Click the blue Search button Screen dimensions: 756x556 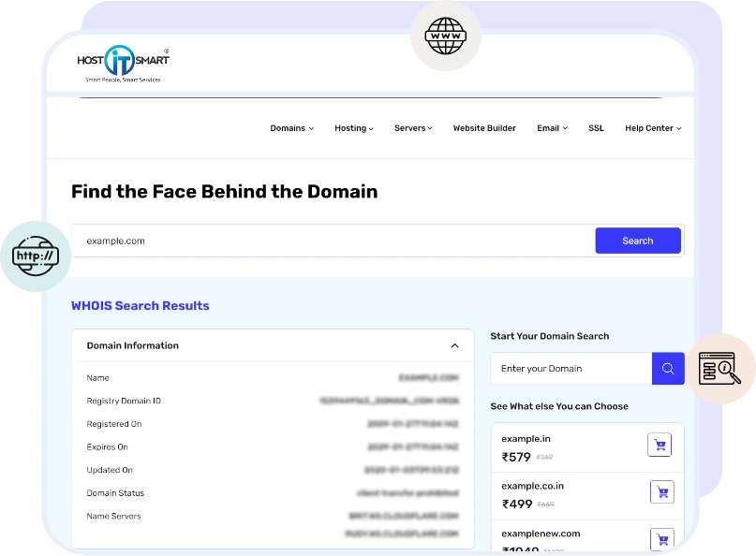point(638,241)
